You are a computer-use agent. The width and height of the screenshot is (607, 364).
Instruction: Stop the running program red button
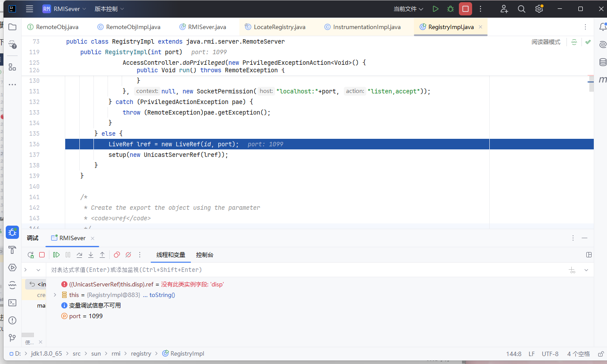click(465, 9)
